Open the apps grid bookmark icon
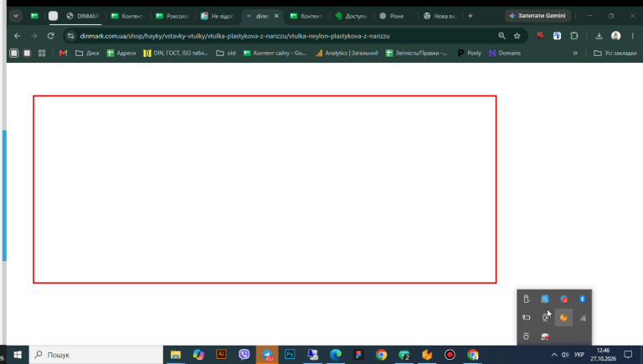Image resolution: width=643 pixels, height=364 pixels. click(42, 53)
